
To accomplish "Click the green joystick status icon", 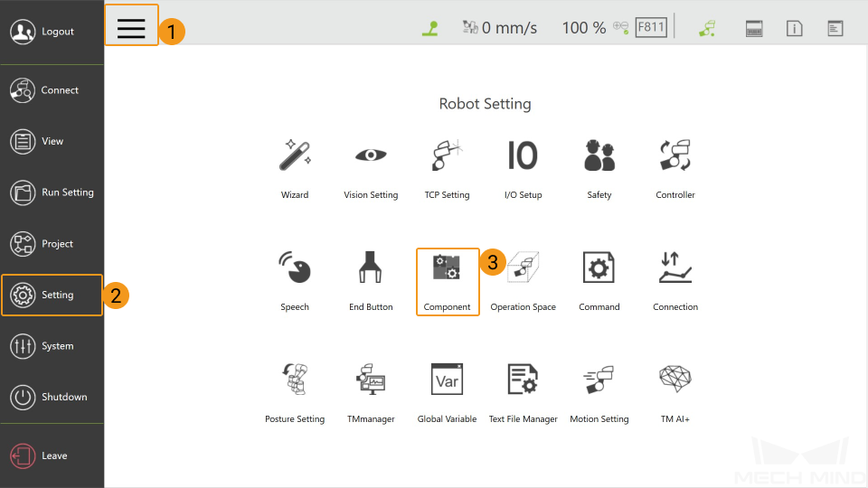I will (x=430, y=28).
